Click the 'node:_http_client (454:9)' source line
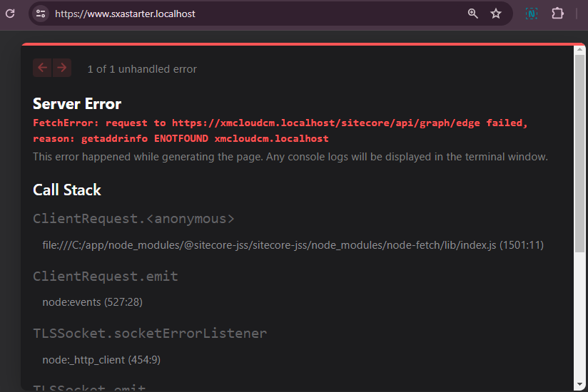Viewport: 588px width, 392px height. click(101, 360)
